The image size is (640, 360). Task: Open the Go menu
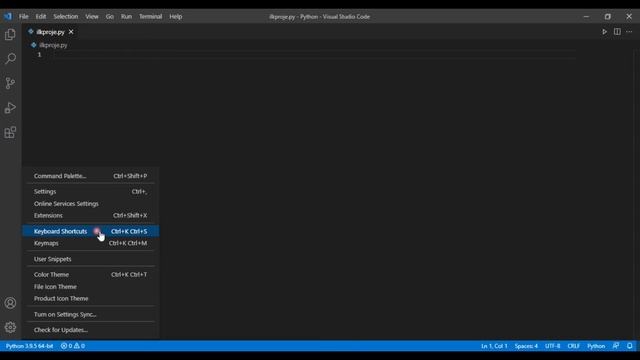110,17
